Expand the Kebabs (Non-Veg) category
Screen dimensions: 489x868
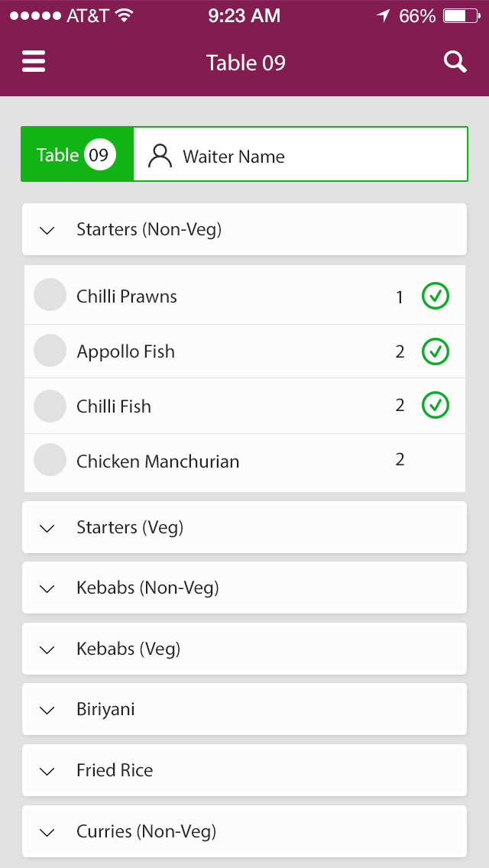[x=47, y=588]
